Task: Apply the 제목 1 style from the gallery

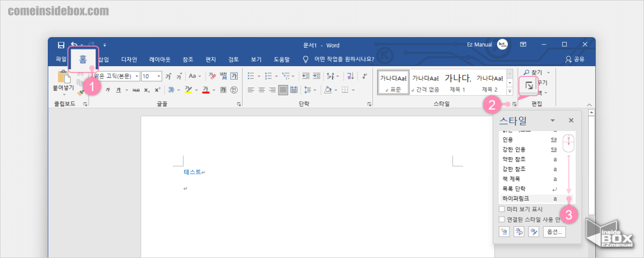Action: 457,83
